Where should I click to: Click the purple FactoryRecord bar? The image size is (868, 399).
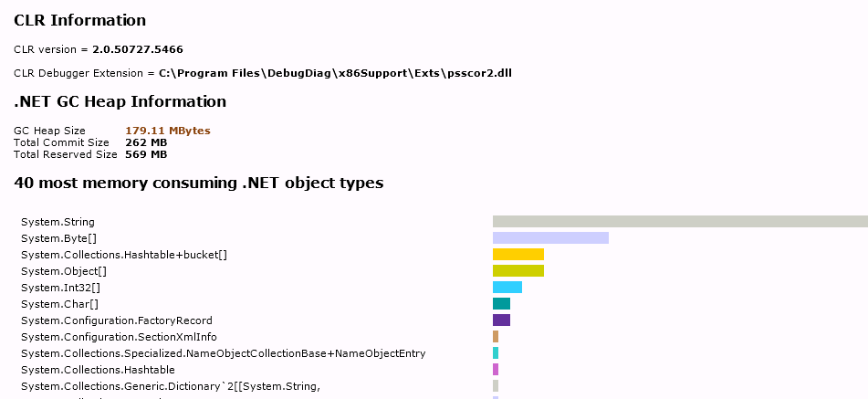501,320
